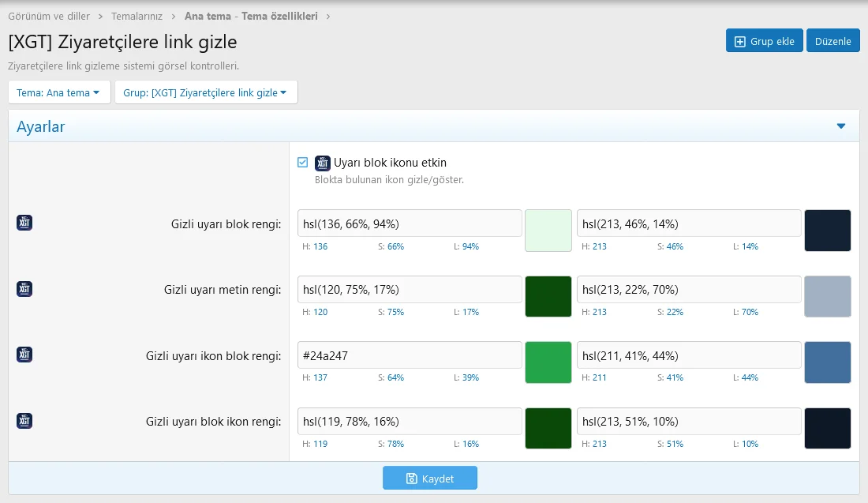Click XGT icon beside Gizli uyarı blok ikon rengi
This screenshot has height=503, width=868.
coord(24,421)
